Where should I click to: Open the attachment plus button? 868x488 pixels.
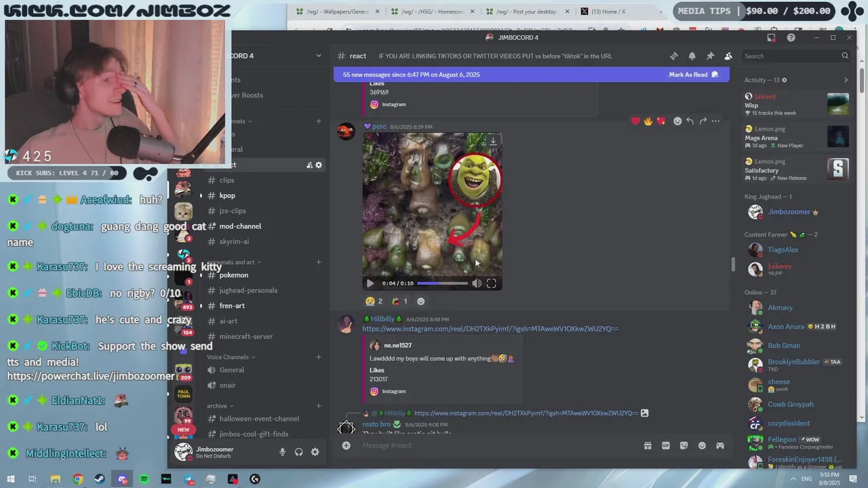pos(347,445)
